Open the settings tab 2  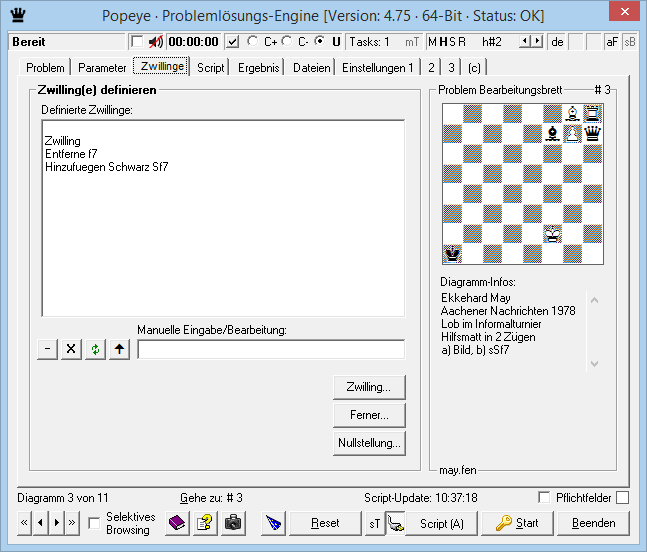coord(431,68)
